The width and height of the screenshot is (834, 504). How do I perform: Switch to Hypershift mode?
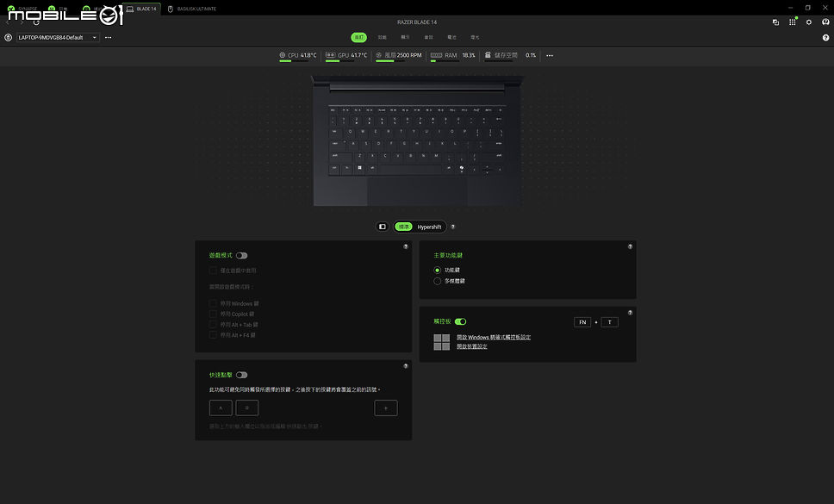coord(429,227)
